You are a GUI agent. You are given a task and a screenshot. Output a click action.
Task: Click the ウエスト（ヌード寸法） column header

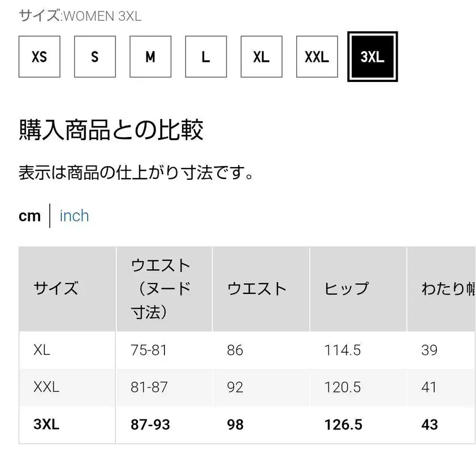[x=161, y=289]
